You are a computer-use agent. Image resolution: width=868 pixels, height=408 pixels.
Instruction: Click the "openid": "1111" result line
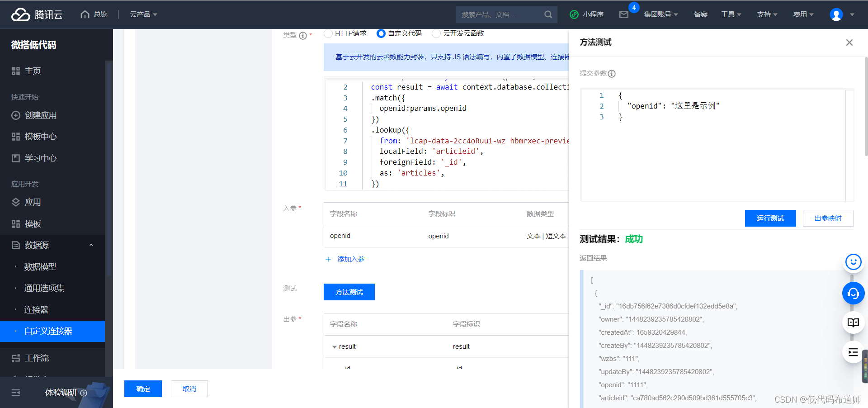(x=623, y=385)
